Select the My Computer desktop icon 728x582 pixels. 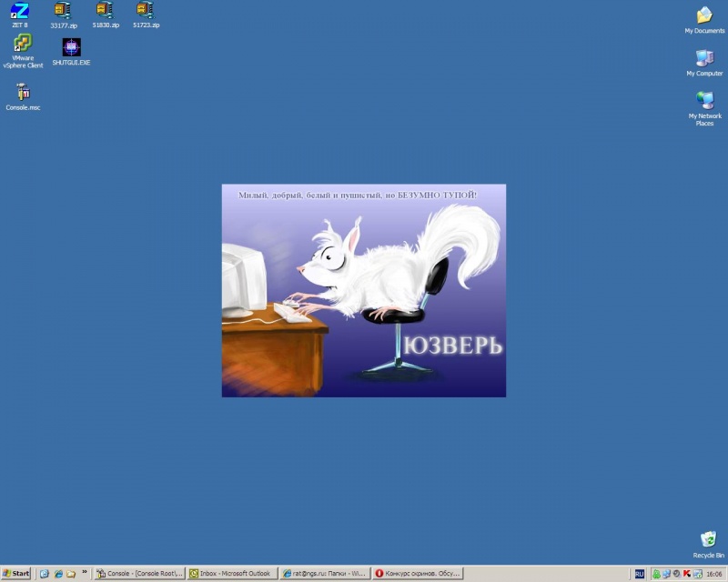coord(704,59)
